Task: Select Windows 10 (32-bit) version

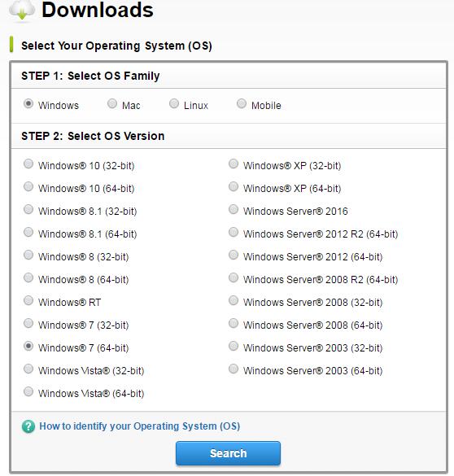Action: coord(28,164)
